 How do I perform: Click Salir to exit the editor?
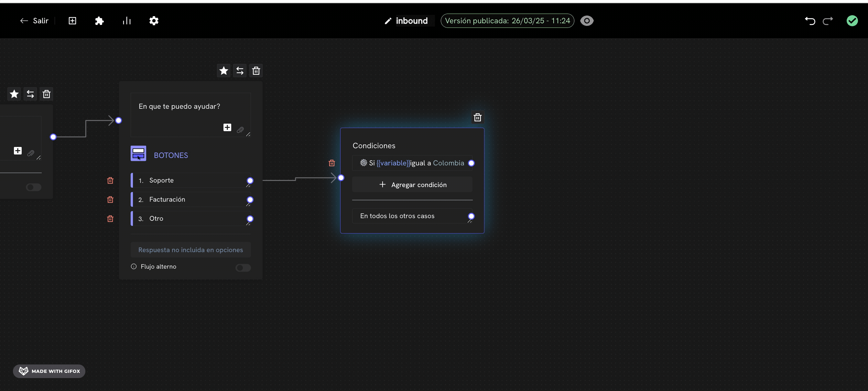click(34, 21)
